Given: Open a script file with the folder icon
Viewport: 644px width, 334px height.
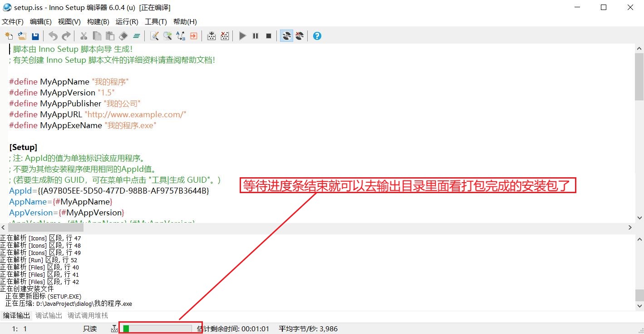Looking at the screenshot, I should [22, 36].
